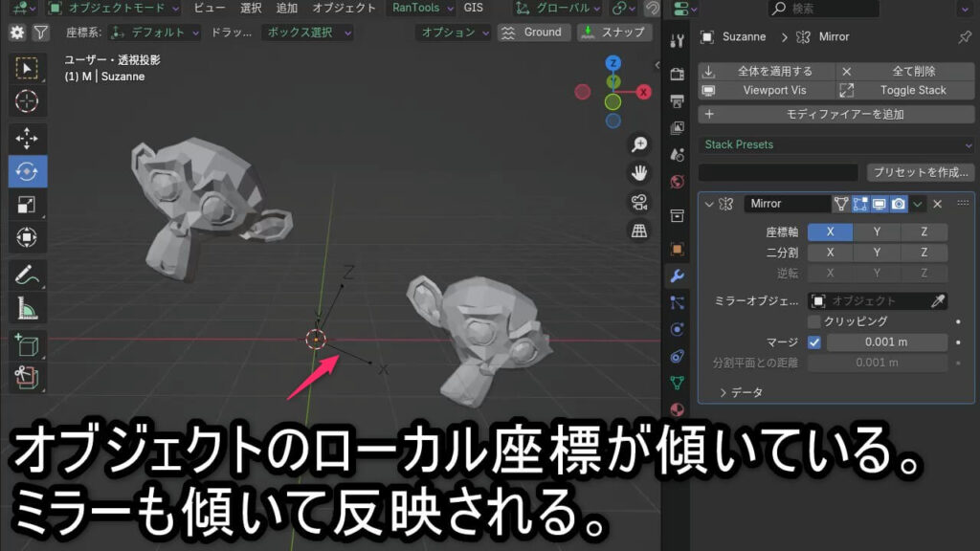Choose the Annotate pencil tool

(27, 275)
